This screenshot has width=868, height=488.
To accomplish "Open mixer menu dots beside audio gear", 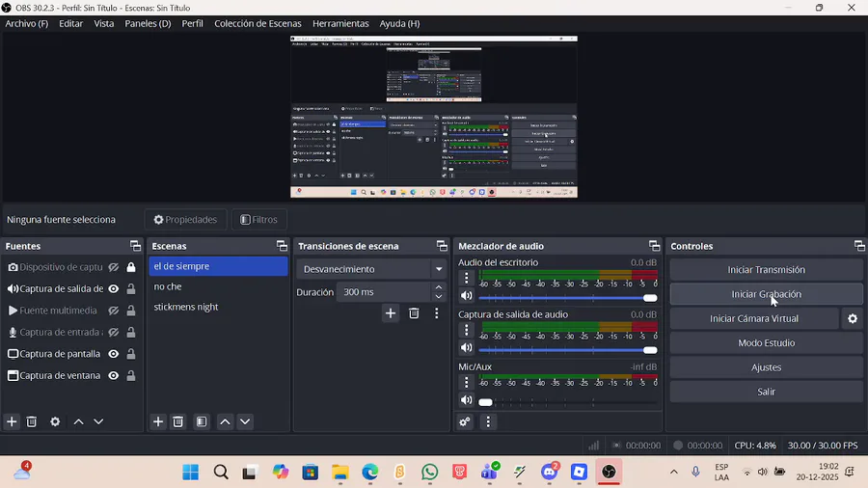I will coord(488,421).
